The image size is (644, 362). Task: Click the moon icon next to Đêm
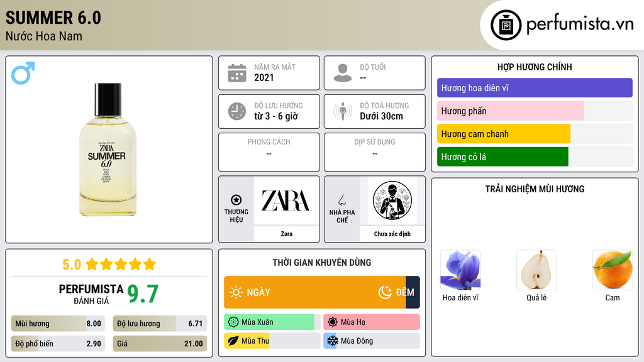(x=385, y=292)
